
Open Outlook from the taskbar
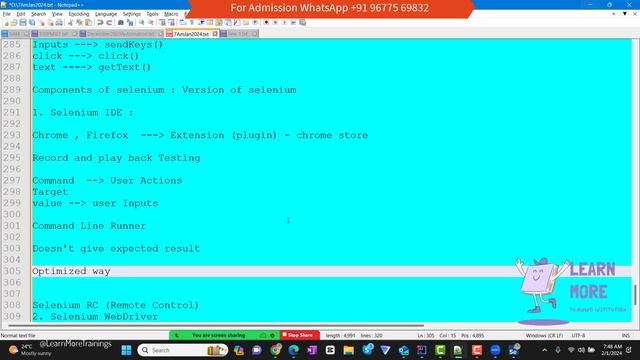pos(403,350)
